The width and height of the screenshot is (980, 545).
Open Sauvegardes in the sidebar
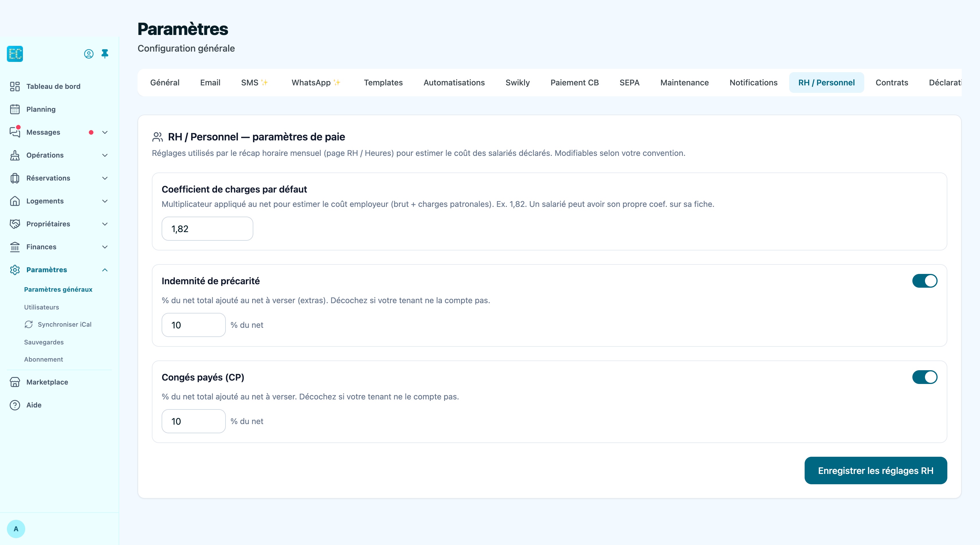[44, 342]
